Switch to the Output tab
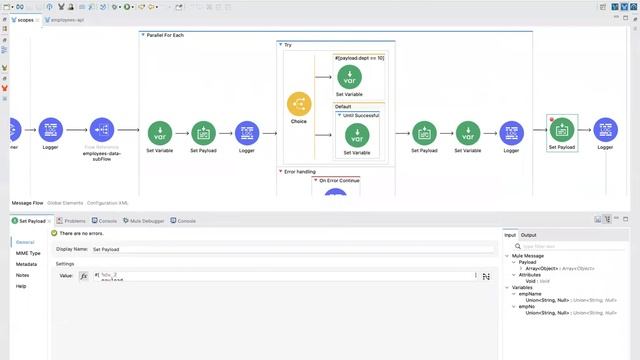 point(529,235)
